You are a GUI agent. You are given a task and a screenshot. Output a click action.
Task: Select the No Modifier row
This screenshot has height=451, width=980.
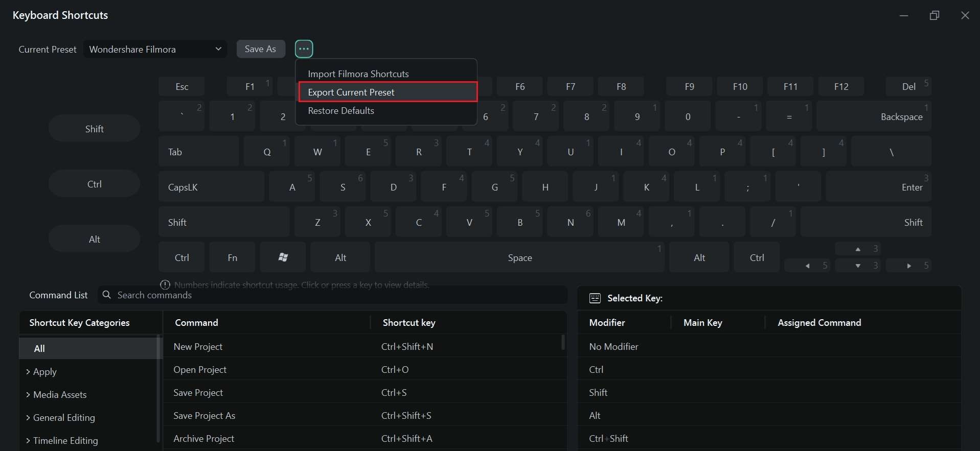(769, 346)
